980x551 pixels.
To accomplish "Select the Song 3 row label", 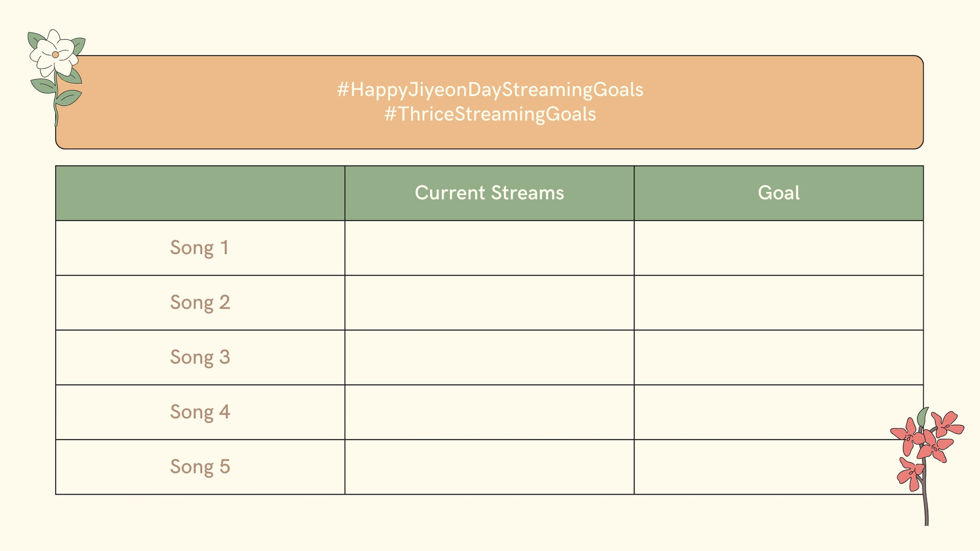I will pos(200,357).
